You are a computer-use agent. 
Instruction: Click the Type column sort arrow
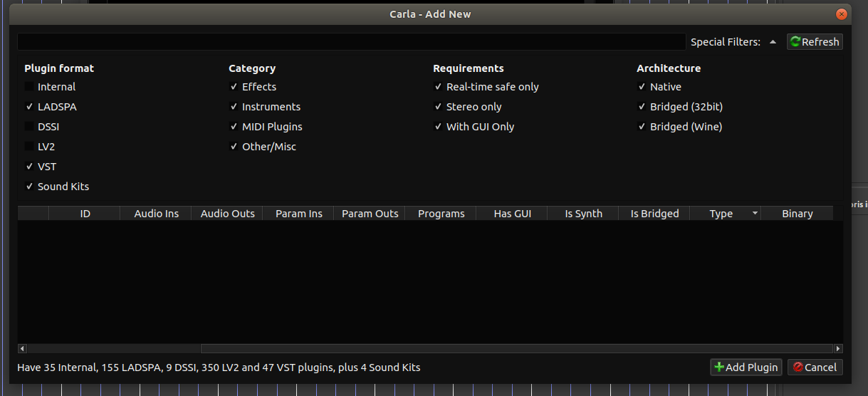pyautogui.click(x=755, y=214)
